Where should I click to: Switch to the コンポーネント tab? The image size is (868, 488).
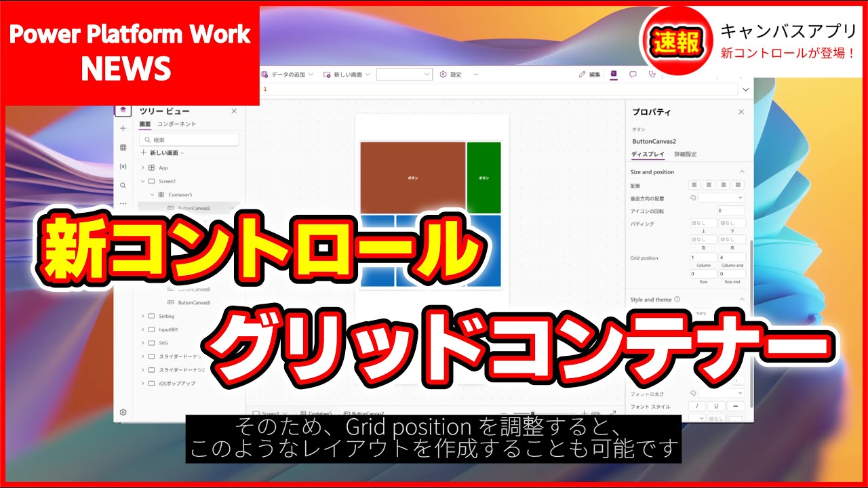[x=176, y=124]
